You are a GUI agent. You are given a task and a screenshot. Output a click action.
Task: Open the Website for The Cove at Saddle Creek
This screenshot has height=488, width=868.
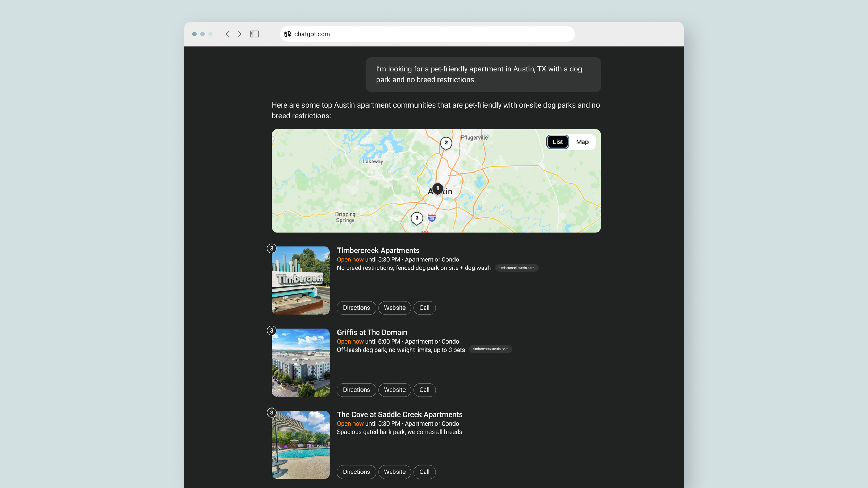tap(394, 472)
